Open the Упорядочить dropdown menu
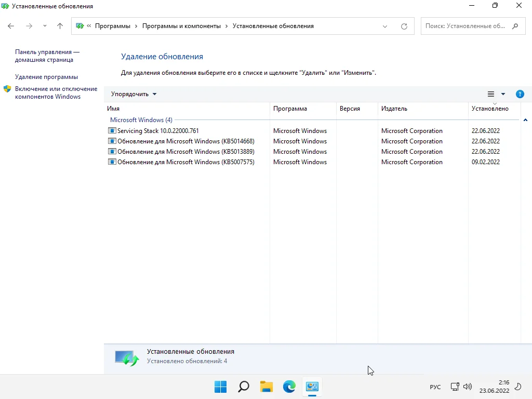532x399 pixels. 134,94
